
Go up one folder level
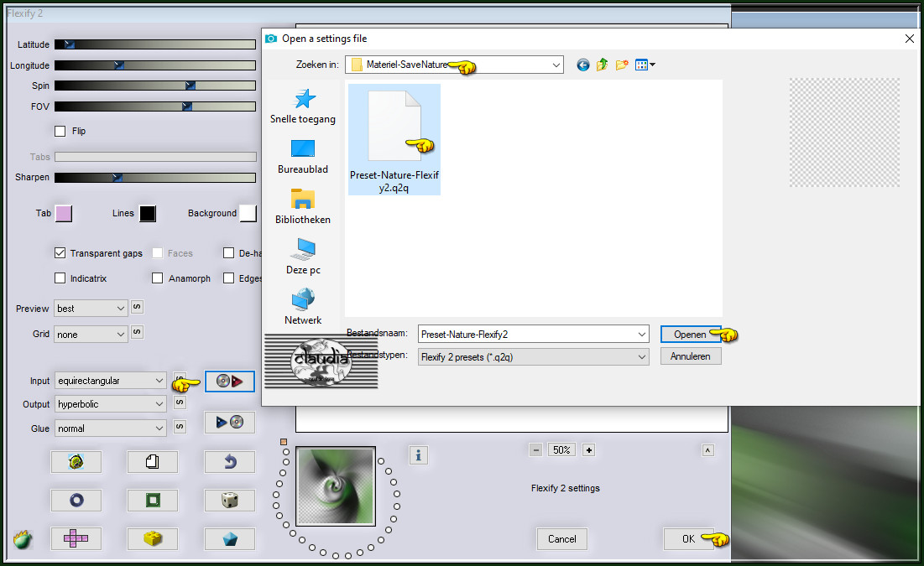(602, 65)
